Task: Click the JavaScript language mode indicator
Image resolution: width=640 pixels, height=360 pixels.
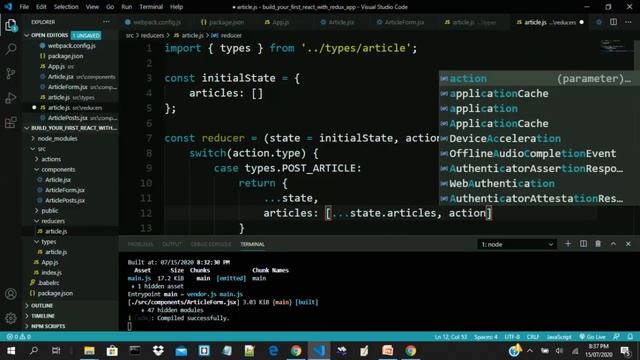Action: pyautogui.click(x=559, y=337)
